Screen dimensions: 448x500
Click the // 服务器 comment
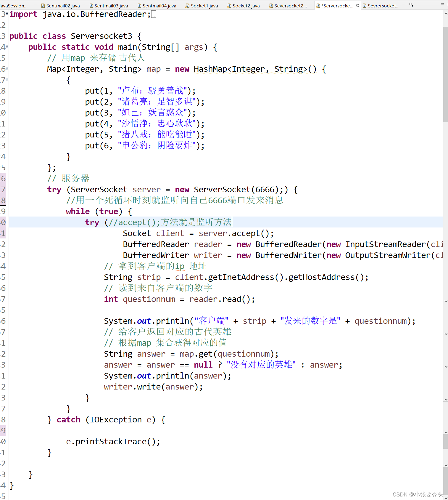pos(68,179)
